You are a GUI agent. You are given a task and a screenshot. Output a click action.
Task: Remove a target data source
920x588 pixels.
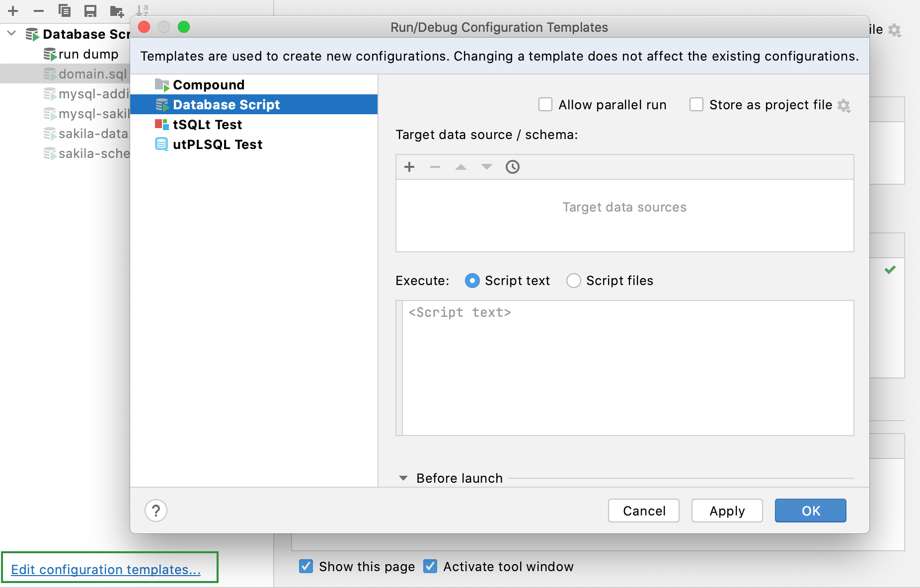(x=435, y=167)
